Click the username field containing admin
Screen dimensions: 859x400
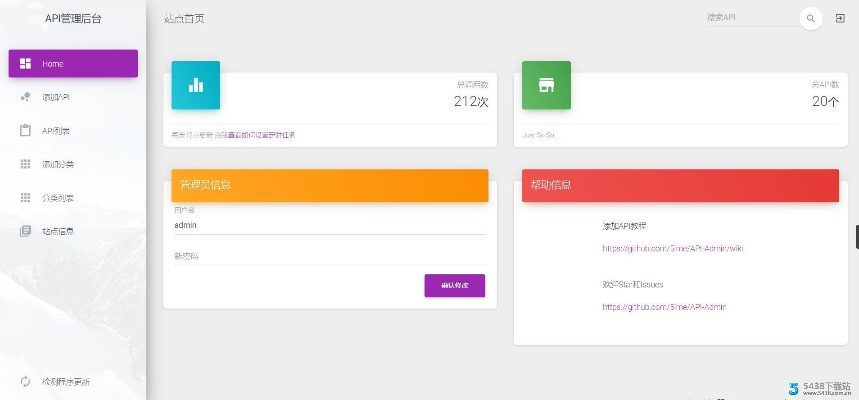(329, 226)
